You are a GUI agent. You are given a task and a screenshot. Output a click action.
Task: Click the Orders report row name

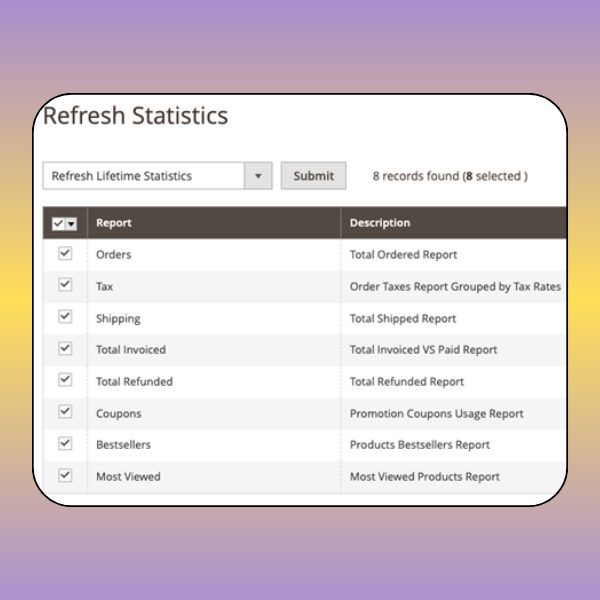click(113, 254)
